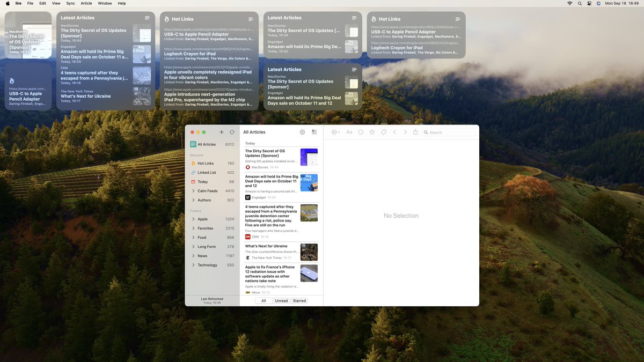This screenshot has width=644, height=362.
Task: Open article The Dirty Secret of OS Updates
Action: click(281, 159)
